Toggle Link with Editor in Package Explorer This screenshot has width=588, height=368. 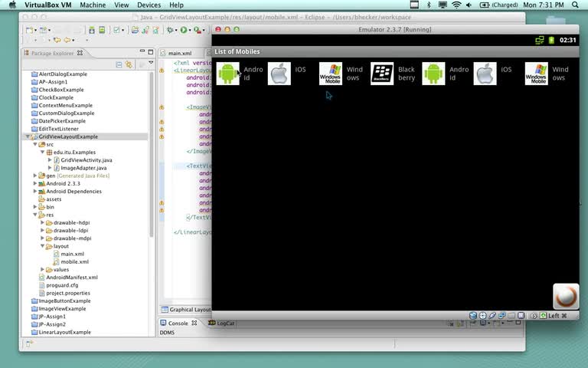129,64
